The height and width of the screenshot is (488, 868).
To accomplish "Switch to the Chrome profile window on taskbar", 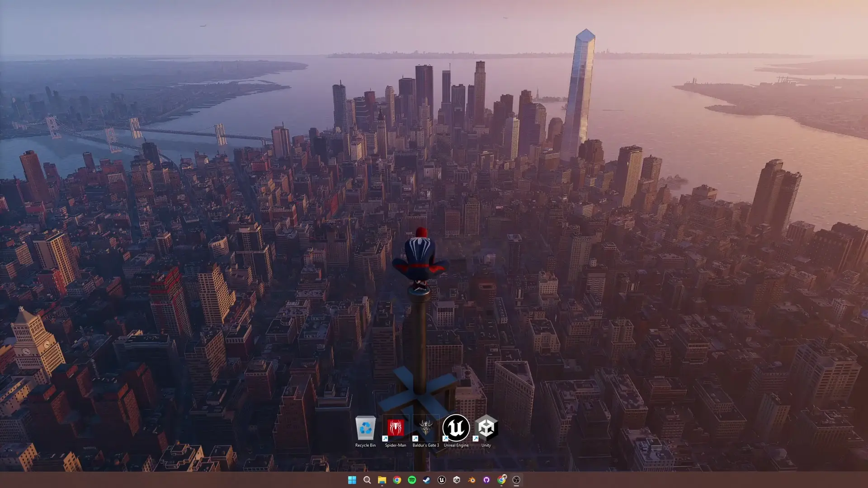I will pos(501,480).
